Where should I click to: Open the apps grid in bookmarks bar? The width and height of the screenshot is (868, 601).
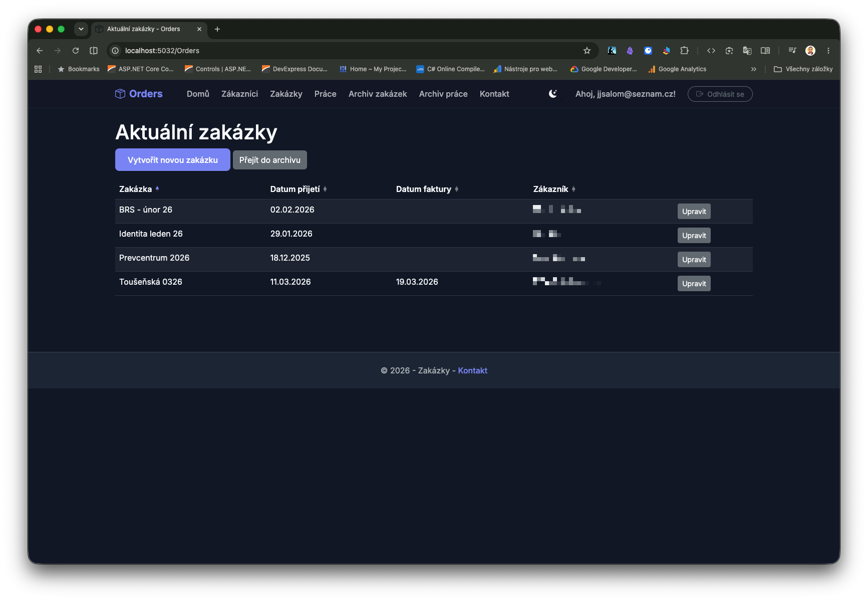[x=38, y=69]
